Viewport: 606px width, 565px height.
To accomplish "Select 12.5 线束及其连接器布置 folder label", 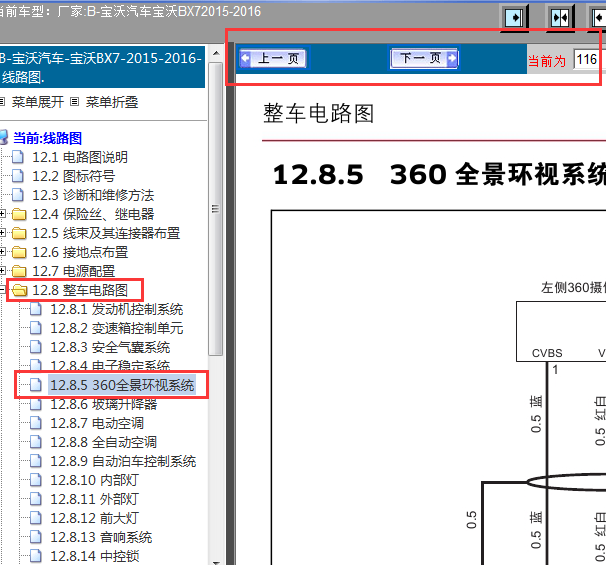I will [106, 233].
